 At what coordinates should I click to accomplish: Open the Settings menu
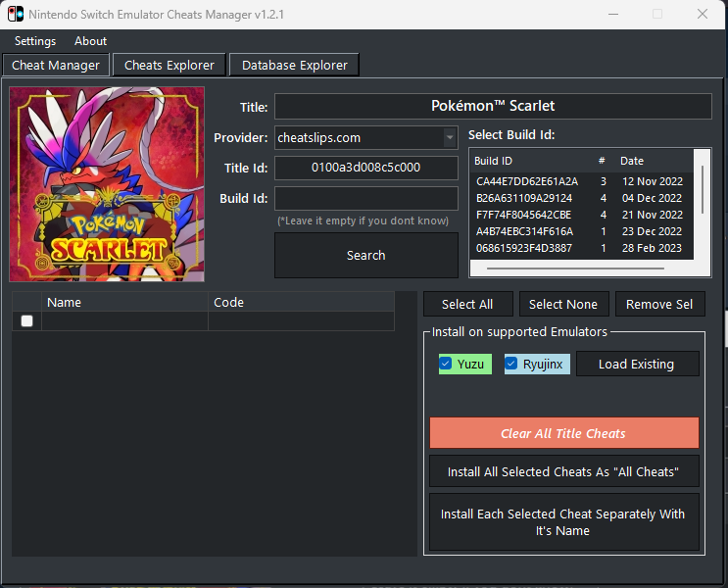tap(35, 41)
